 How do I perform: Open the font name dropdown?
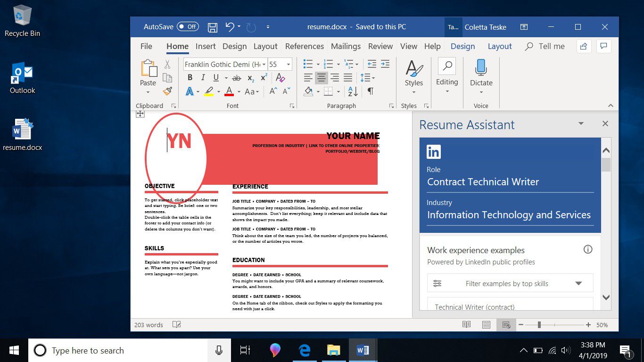click(264, 65)
